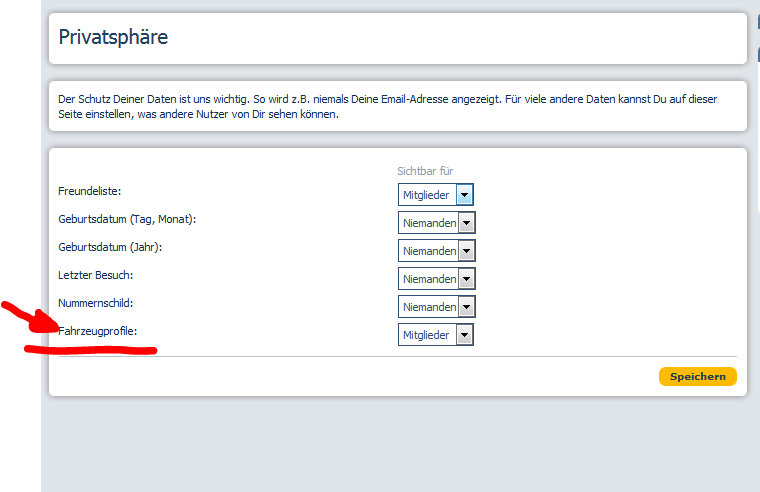Select the 'Mitglieder' value in the Freundeliste field
This screenshot has width=760, height=492.
426,195
